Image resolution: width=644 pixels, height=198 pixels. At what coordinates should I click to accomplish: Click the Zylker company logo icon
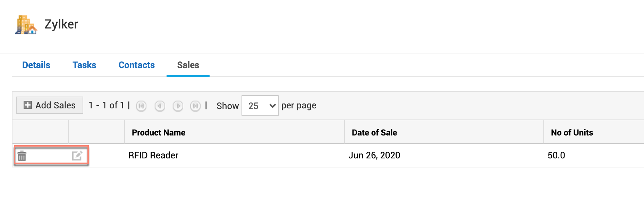pos(26,25)
